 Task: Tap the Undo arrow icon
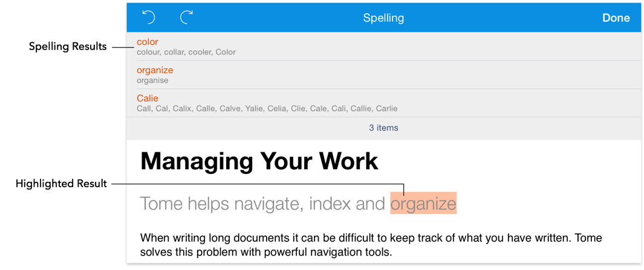tap(148, 18)
